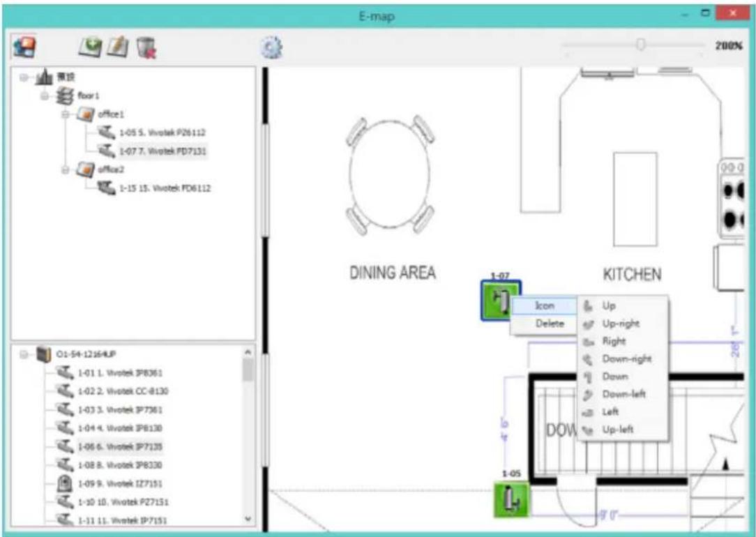756x537 pixels.
Task: Select camera 1-03 3. Vivotek in device list
Action: click(120, 410)
